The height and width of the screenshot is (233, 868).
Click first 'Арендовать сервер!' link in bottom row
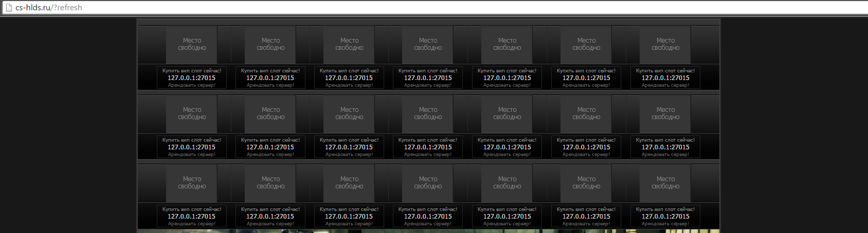pyautogui.click(x=192, y=224)
